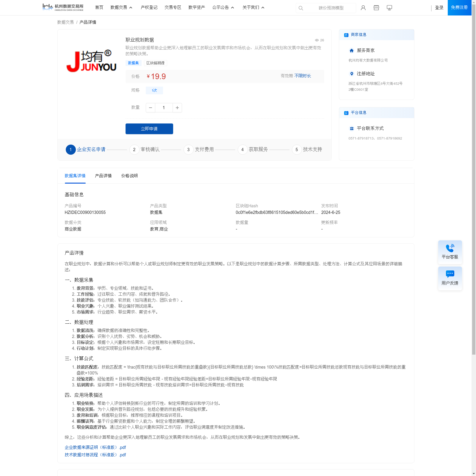Click the 注册地址 location pin icon

352,74
